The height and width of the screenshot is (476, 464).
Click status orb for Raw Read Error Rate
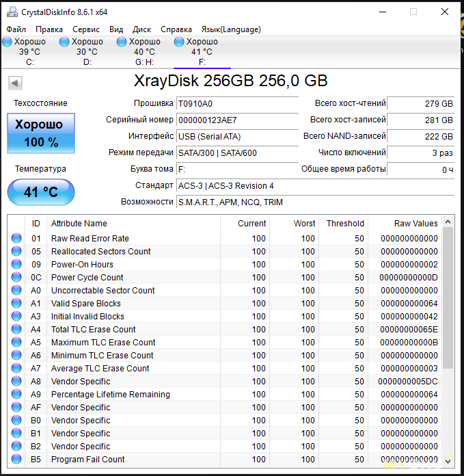[x=16, y=238]
